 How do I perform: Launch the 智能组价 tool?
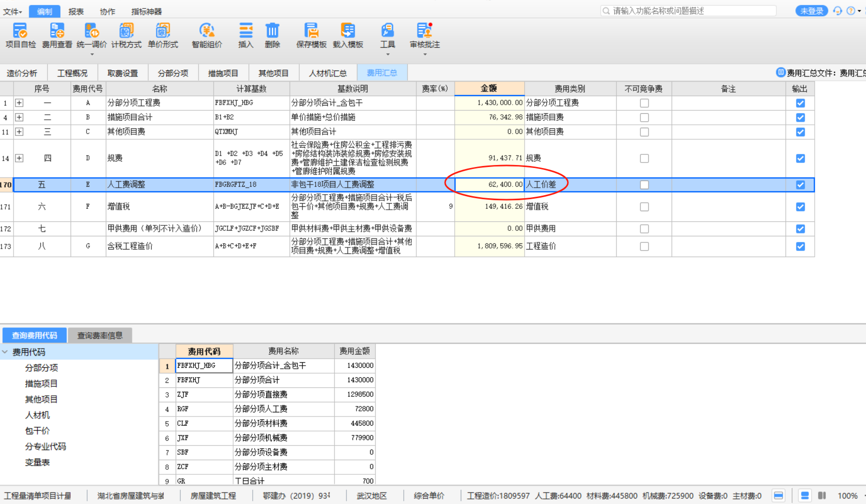tap(206, 31)
